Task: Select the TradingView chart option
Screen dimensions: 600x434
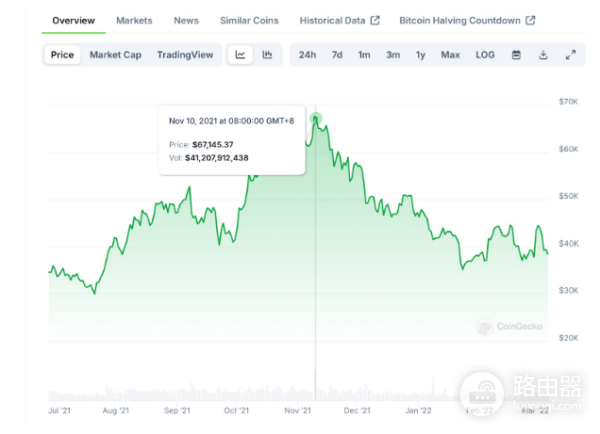Action: [x=185, y=55]
